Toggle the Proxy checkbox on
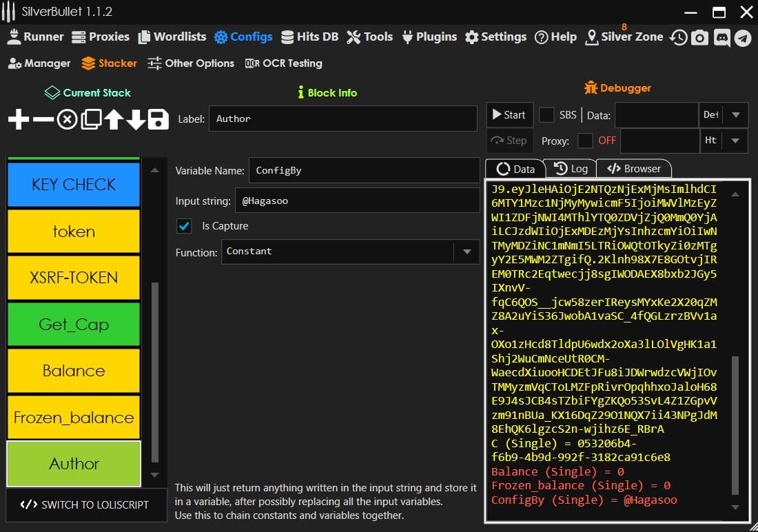758x532 pixels. tap(585, 141)
